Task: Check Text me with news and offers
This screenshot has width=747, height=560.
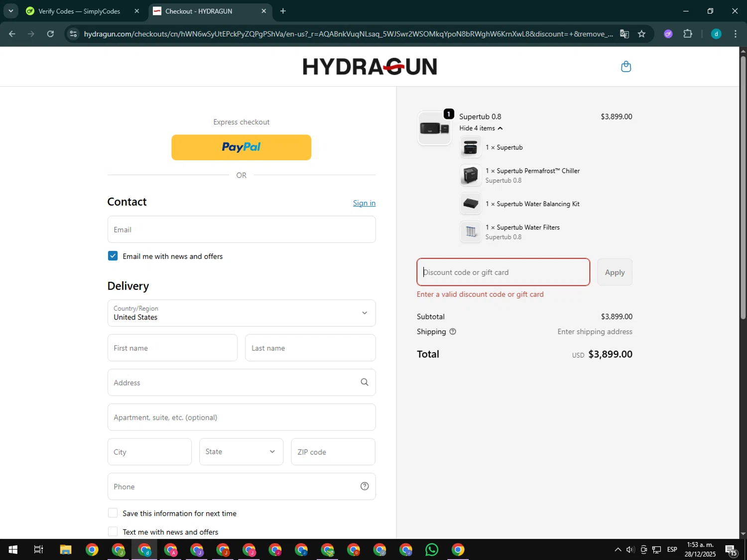Action: [113, 532]
